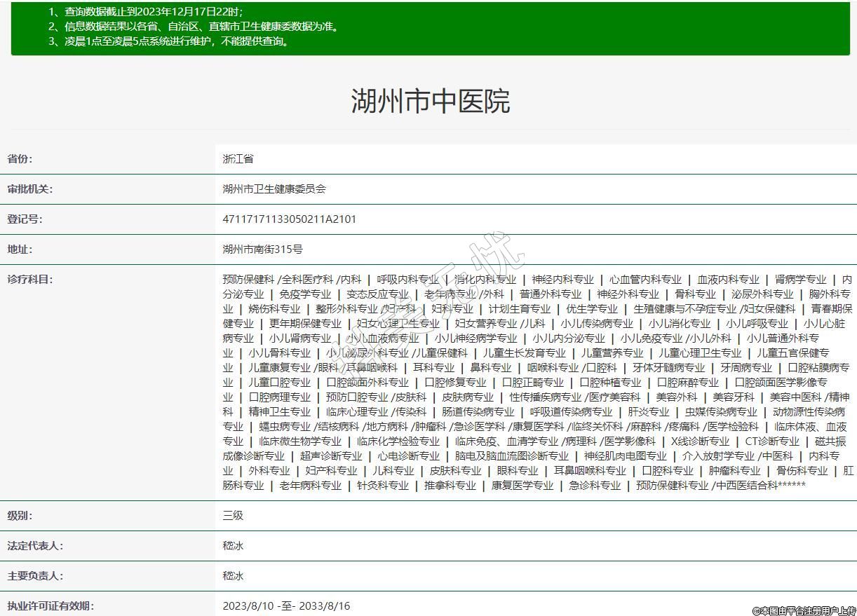Click the value 湖州市卫生健康委员会
Viewport: 857px width, 616px height.
point(274,189)
